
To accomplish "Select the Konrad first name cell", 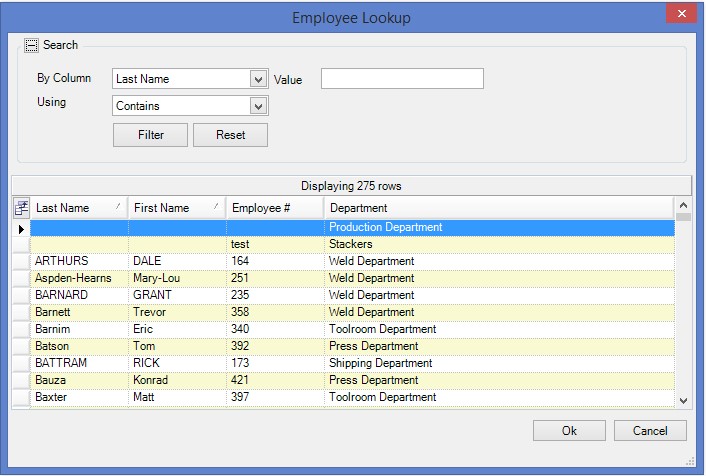I will click(x=177, y=381).
